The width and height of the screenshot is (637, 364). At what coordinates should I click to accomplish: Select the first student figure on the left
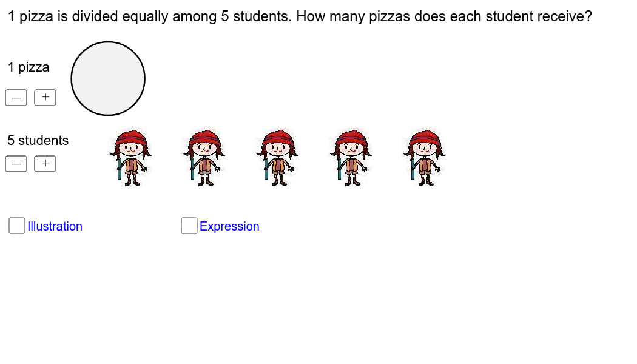(130, 158)
